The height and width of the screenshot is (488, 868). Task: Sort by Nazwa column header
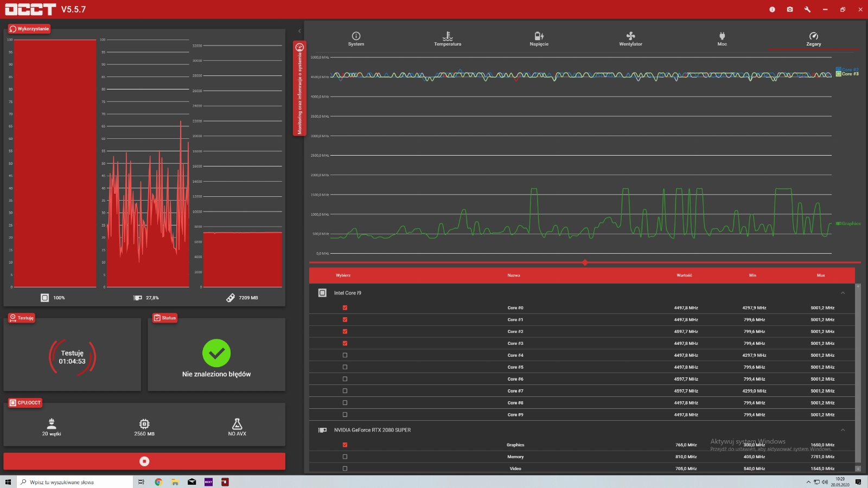(x=514, y=275)
